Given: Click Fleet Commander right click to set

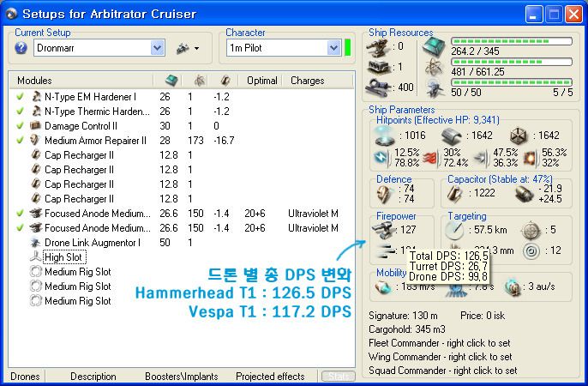Looking at the screenshot, I should tap(440, 343).
